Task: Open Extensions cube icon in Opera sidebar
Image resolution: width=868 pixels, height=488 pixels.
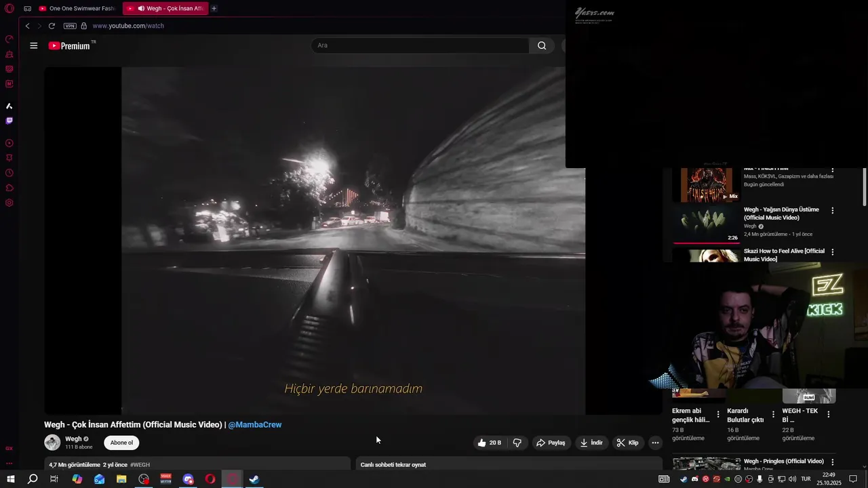Action: (9, 188)
